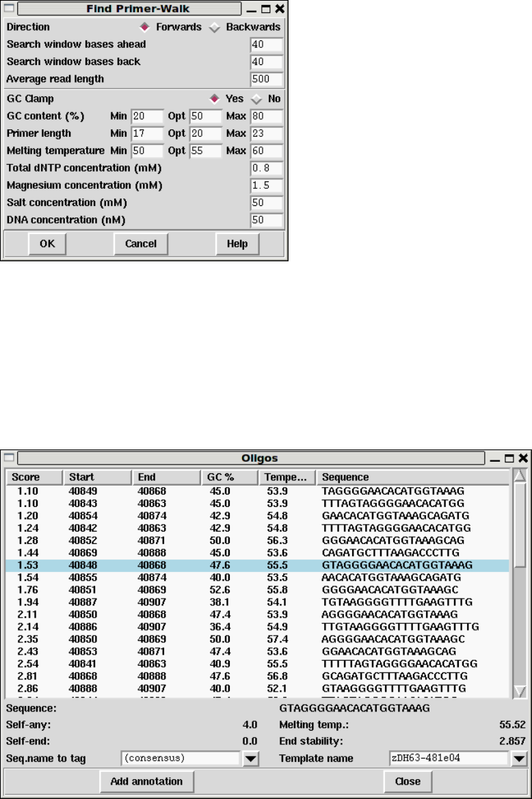
Task: Select oligo TAGGGGAACACATGGTAAAG row
Action: [257, 491]
